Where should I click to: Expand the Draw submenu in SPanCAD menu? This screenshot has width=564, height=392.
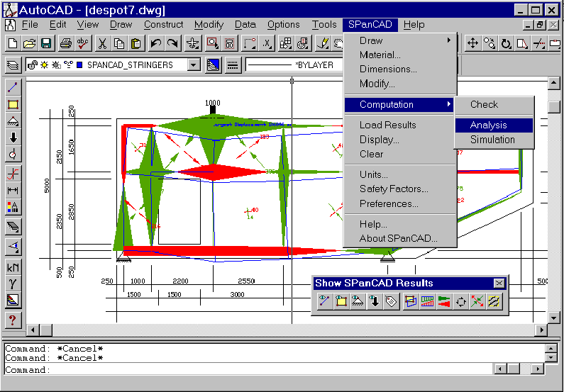click(x=400, y=40)
